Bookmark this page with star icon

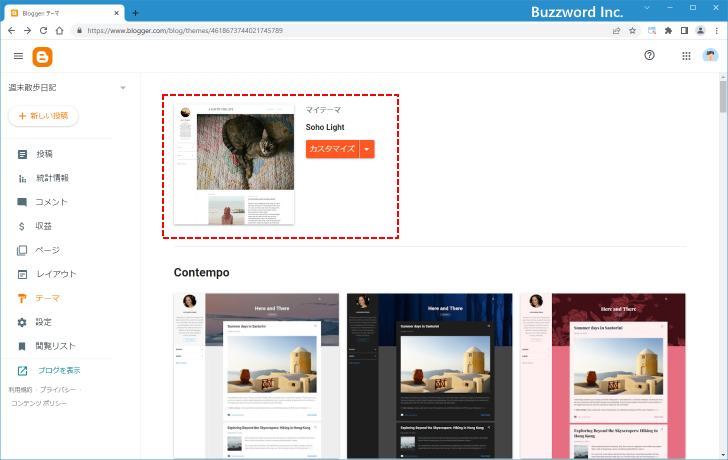(x=632, y=31)
